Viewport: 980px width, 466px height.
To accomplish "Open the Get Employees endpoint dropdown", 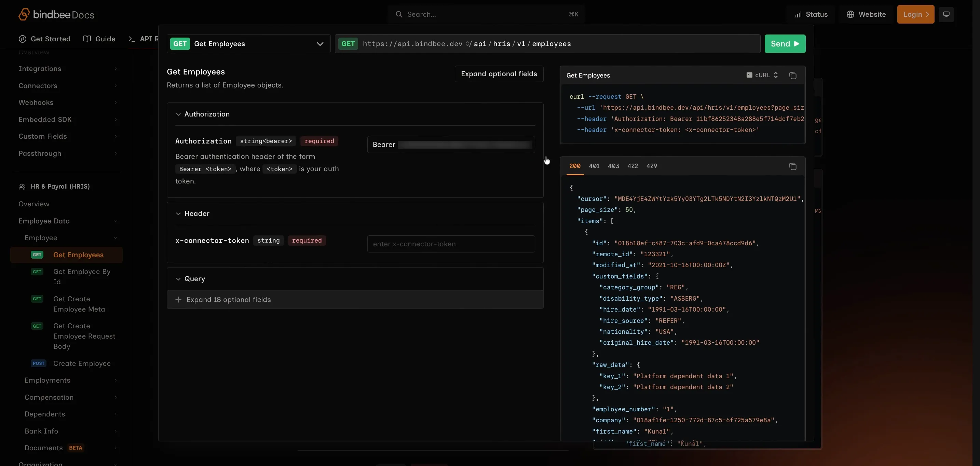I will pos(248,44).
